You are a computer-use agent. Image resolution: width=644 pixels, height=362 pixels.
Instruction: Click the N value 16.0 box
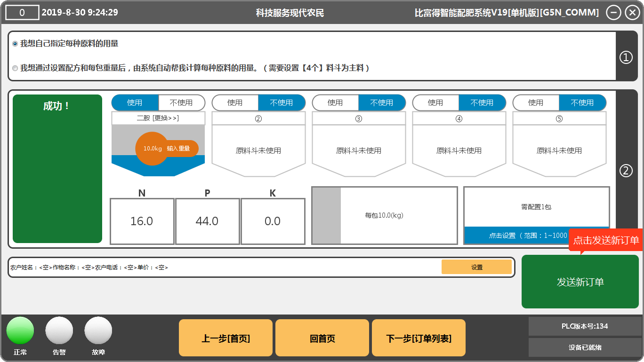142,221
